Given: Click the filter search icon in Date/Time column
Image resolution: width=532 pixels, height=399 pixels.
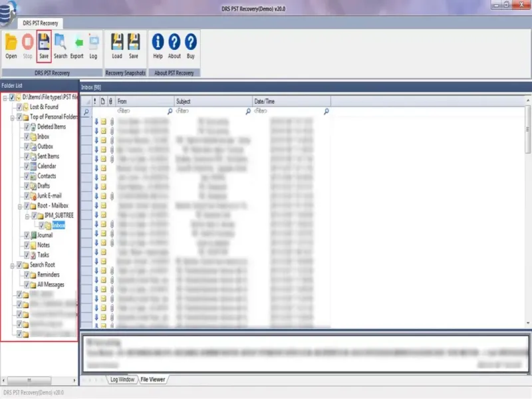Looking at the screenshot, I should (326, 111).
